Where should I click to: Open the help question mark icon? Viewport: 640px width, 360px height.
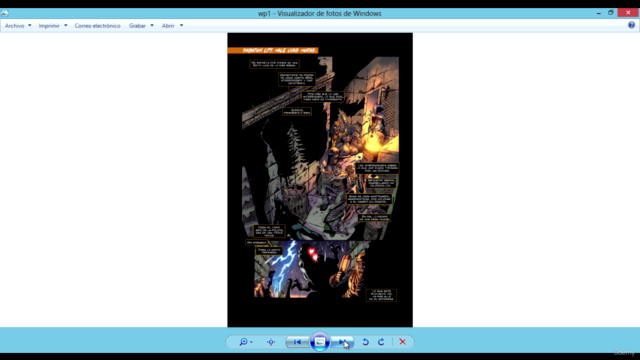631,25
